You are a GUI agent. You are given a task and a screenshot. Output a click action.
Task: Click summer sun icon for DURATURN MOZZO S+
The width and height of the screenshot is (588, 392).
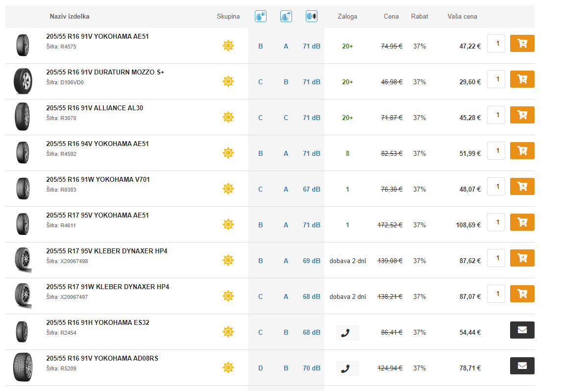click(x=228, y=82)
